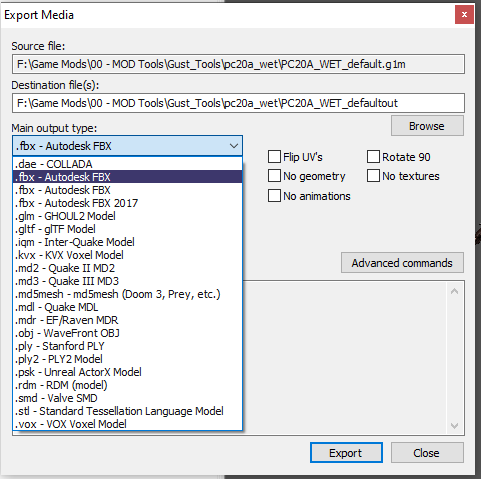Collapse the Main output type combo box
Image resolution: width=481 pixels, height=479 pixels.
(127, 146)
